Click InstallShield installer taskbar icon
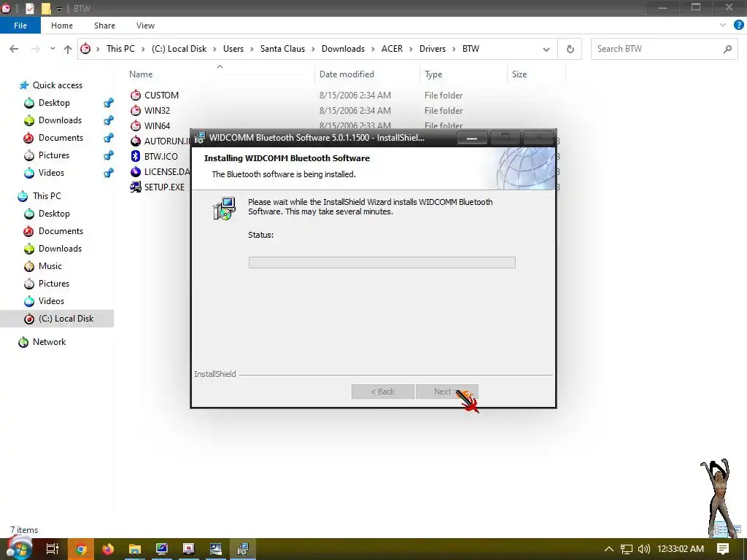This screenshot has width=747, height=560. [x=243, y=549]
